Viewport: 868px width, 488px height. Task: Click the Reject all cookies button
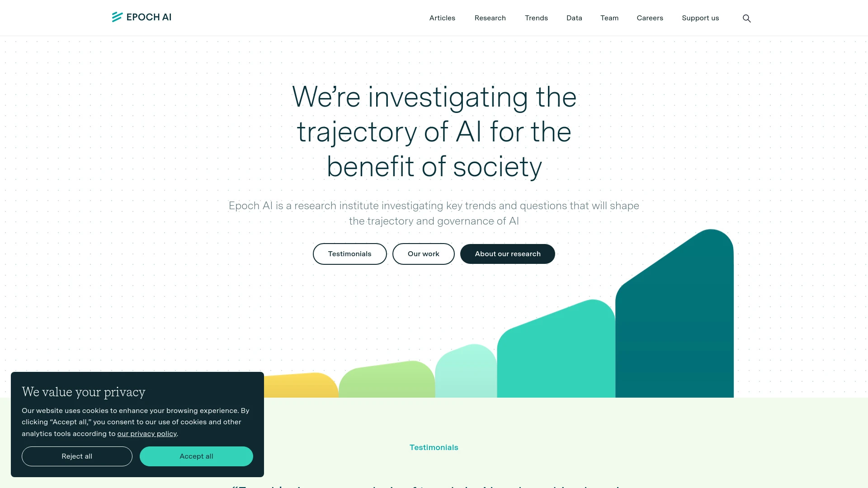76,456
